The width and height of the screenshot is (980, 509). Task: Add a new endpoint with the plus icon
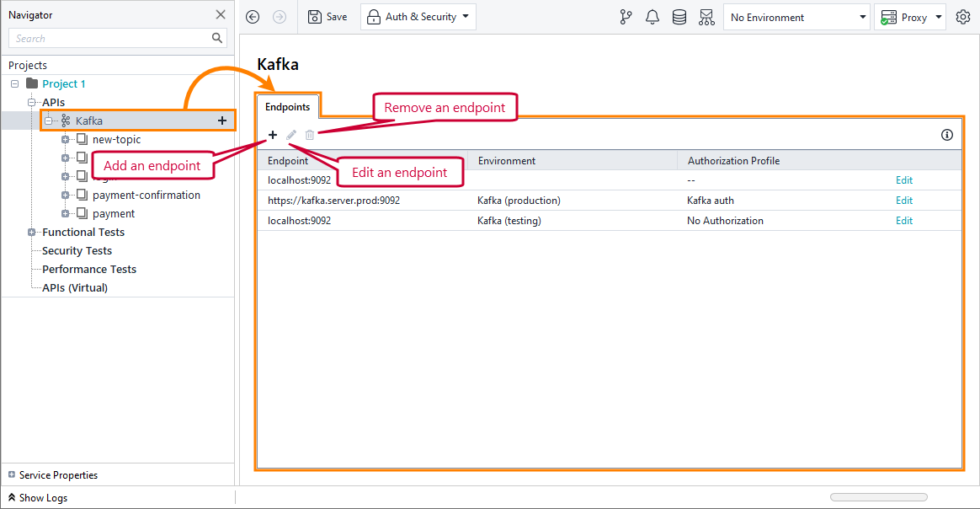click(x=272, y=135)
